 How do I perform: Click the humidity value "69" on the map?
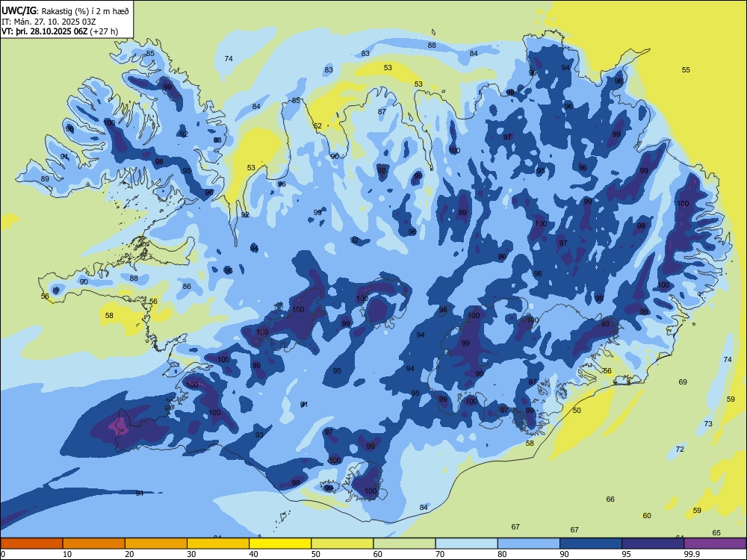point(683,382)
